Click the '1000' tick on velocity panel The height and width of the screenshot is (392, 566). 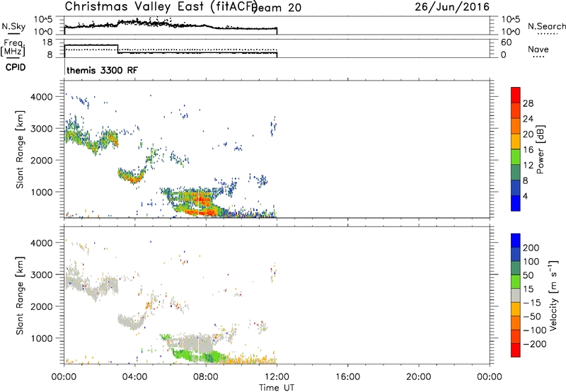pos(41,338)
